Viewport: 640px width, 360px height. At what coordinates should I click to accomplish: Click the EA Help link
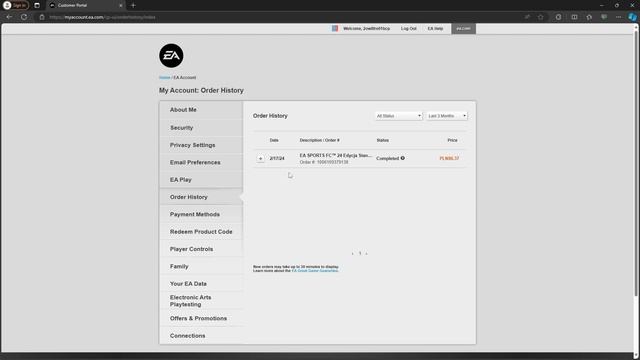pos(435,29)
